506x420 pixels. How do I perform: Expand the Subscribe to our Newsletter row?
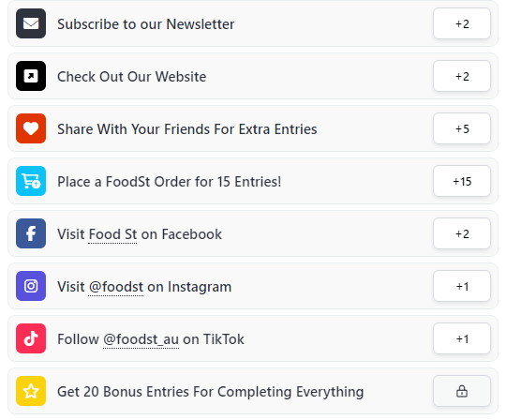coord(253,23)
